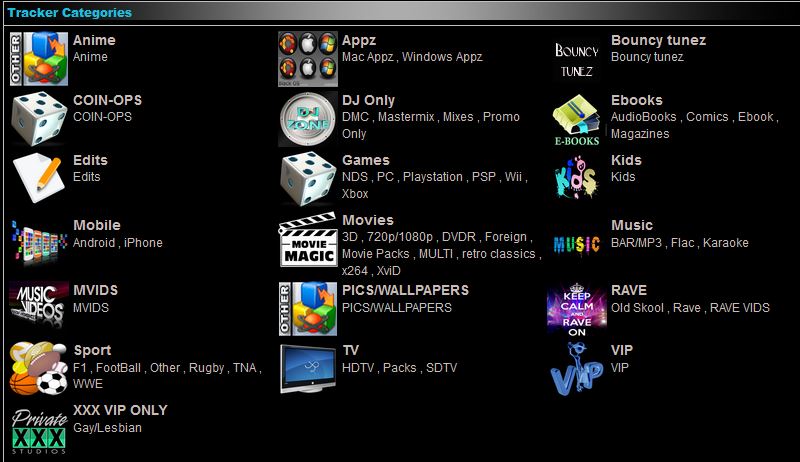Click the DJ Only heading
Screen dimensions: 800x462
(x=368, y=100)
